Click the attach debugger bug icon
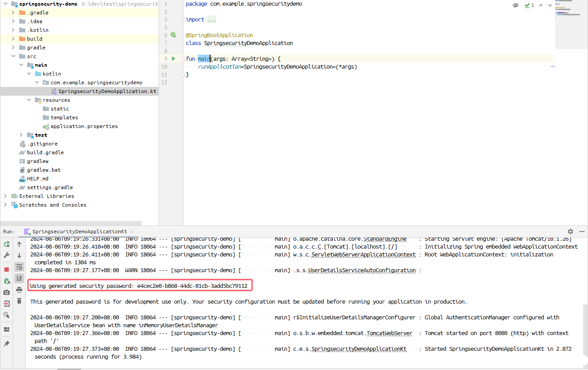Screen dimensions: 588x370 [7, 281]
